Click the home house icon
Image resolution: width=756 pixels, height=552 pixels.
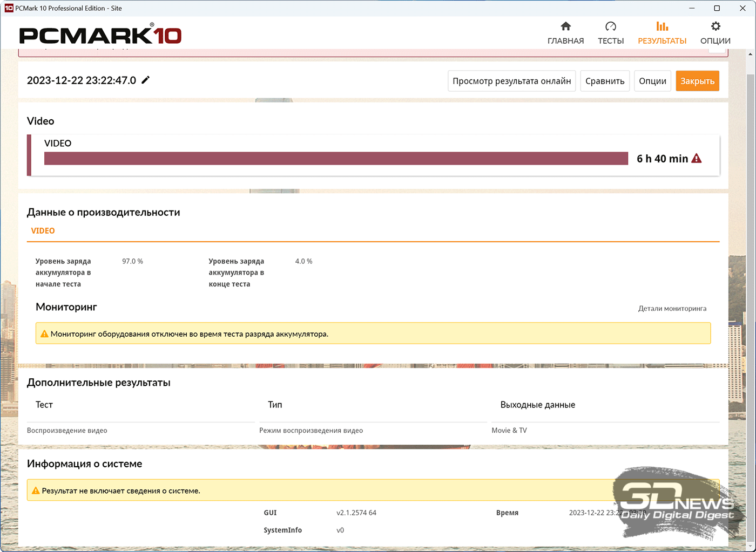(565, 26)
